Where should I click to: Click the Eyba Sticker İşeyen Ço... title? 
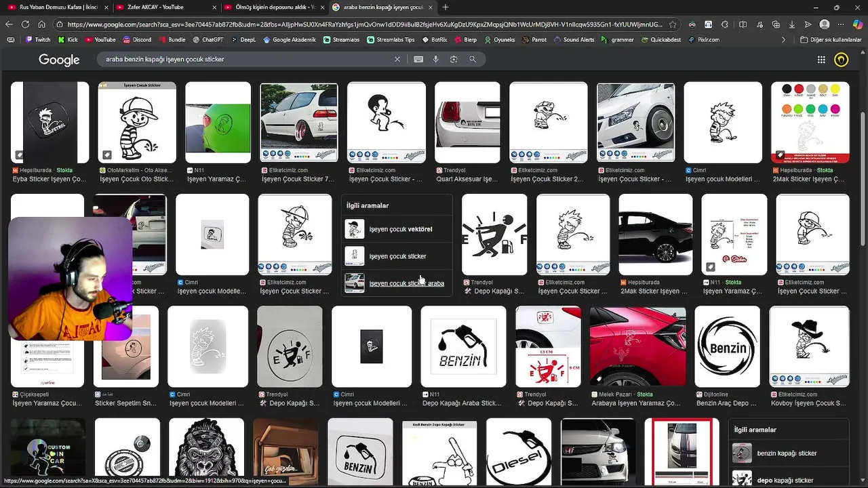click(x=50, y=180)
